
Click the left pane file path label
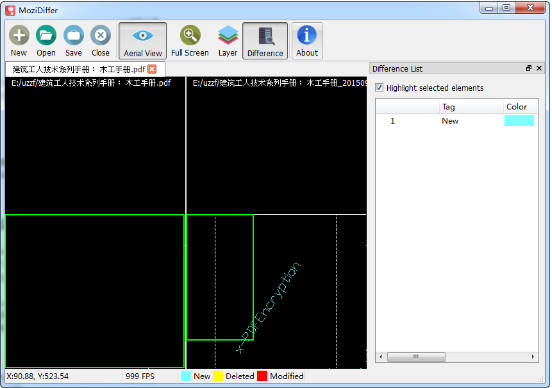(91, 83)
